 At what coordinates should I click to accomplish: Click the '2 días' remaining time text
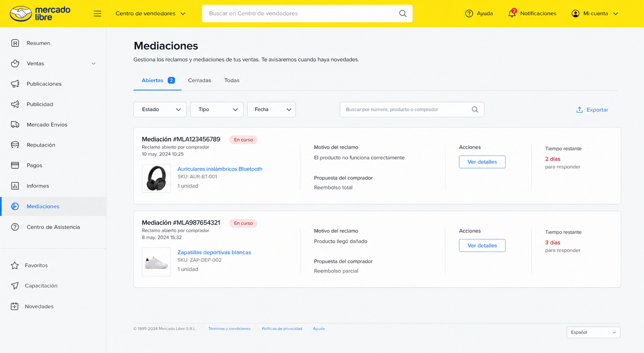tap(553, 159)
